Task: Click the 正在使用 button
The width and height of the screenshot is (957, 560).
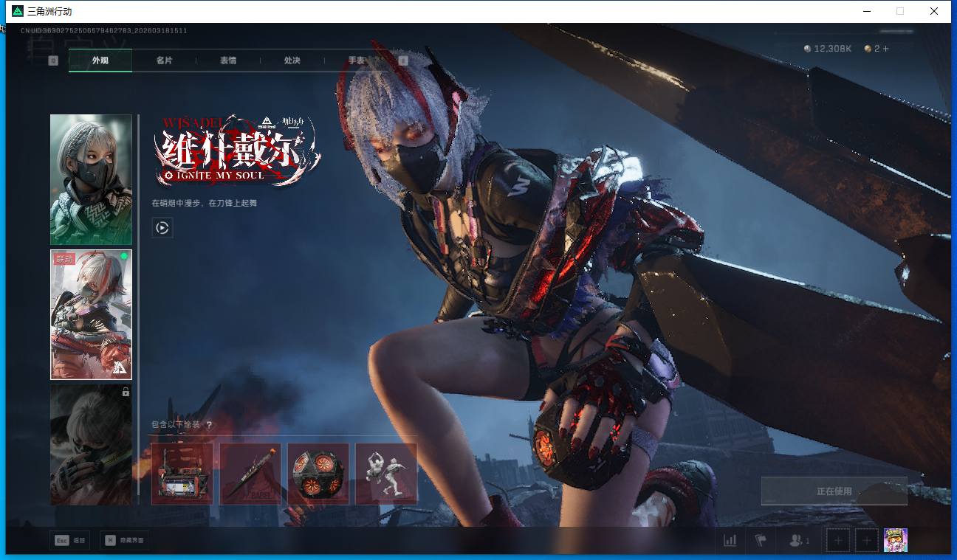Action: 834,491
